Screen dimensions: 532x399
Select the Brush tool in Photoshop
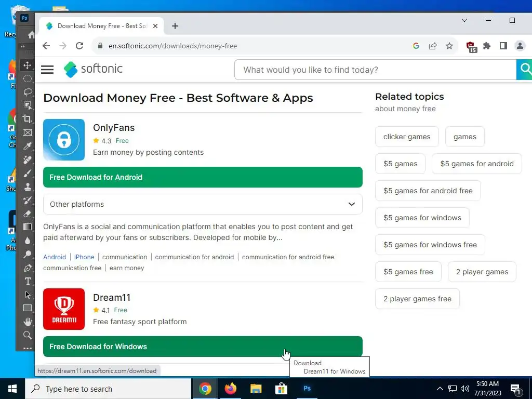tap(28, 173)
